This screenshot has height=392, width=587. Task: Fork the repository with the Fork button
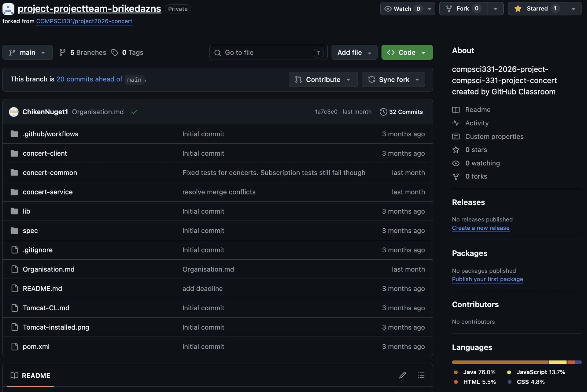pos(463,9)
